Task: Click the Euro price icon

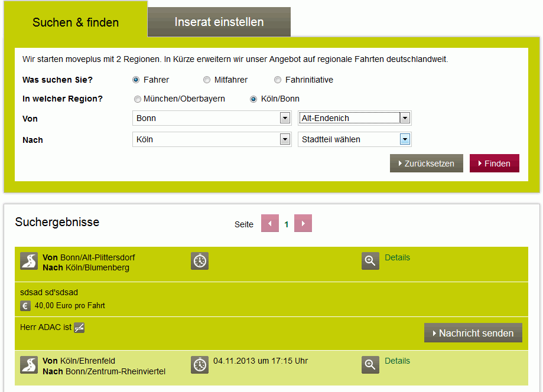Action: pyautogui.click(x=25, y=306)
